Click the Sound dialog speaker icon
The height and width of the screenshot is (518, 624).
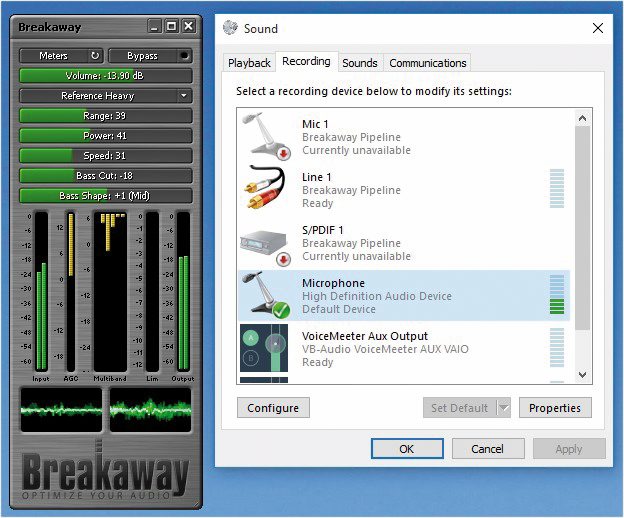(230, 27)
